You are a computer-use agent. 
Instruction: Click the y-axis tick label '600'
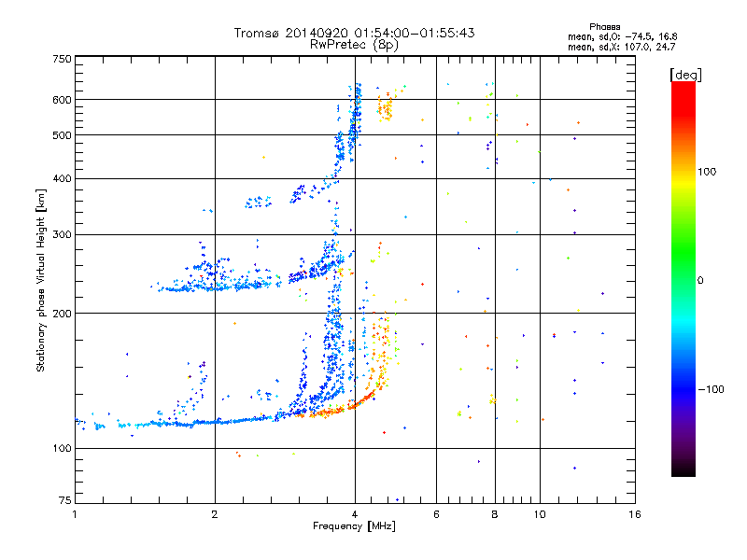[62, 100]
